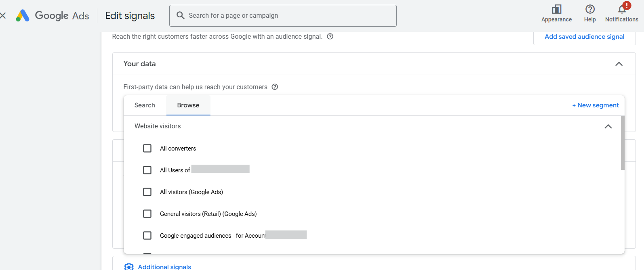The width and height of the screenshot is (644, 270).
Task: Collapse the Your data section
Action: pos(619,64)
